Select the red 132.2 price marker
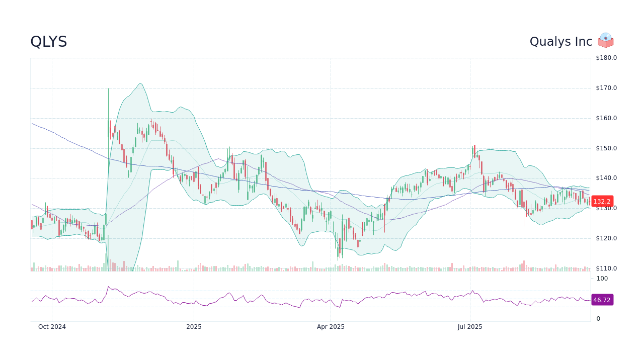The image size is (644, 362). click(x=602, y=201)
